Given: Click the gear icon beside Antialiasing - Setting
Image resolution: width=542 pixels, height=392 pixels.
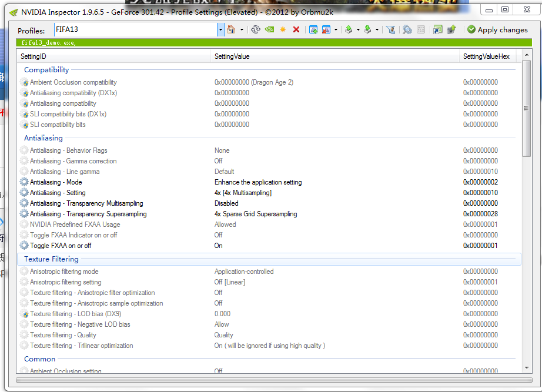Looking at the screenshot, I should [x=24, y=193].
